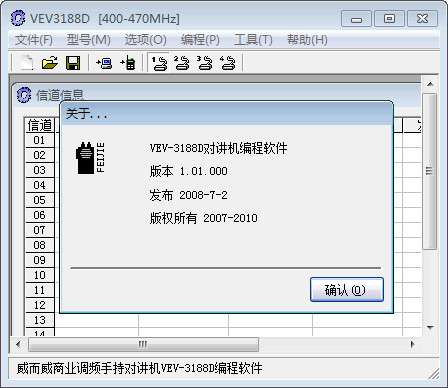Select COM port 1 toolbar icon
The image size is (448, 388).
click(159, 63)
